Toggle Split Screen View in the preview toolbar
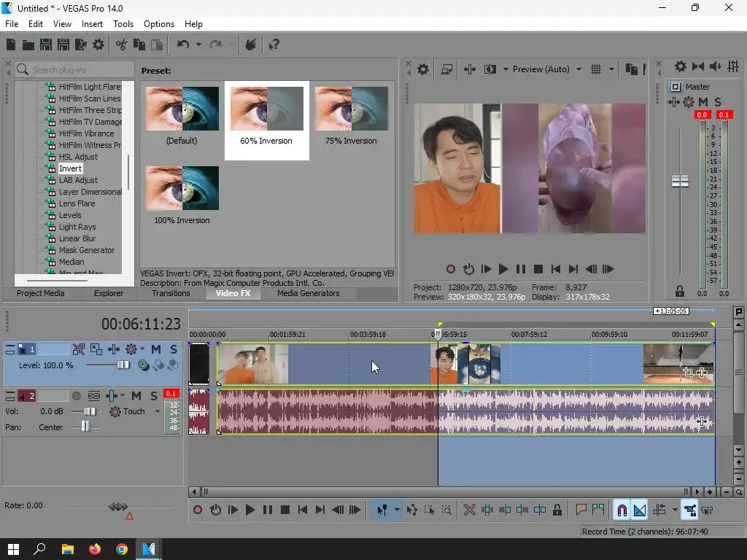 489,69
